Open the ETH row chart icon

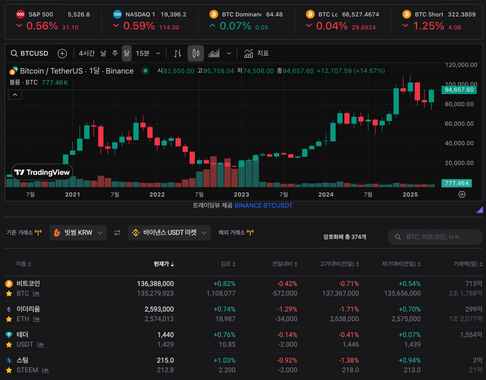[37, 319]
